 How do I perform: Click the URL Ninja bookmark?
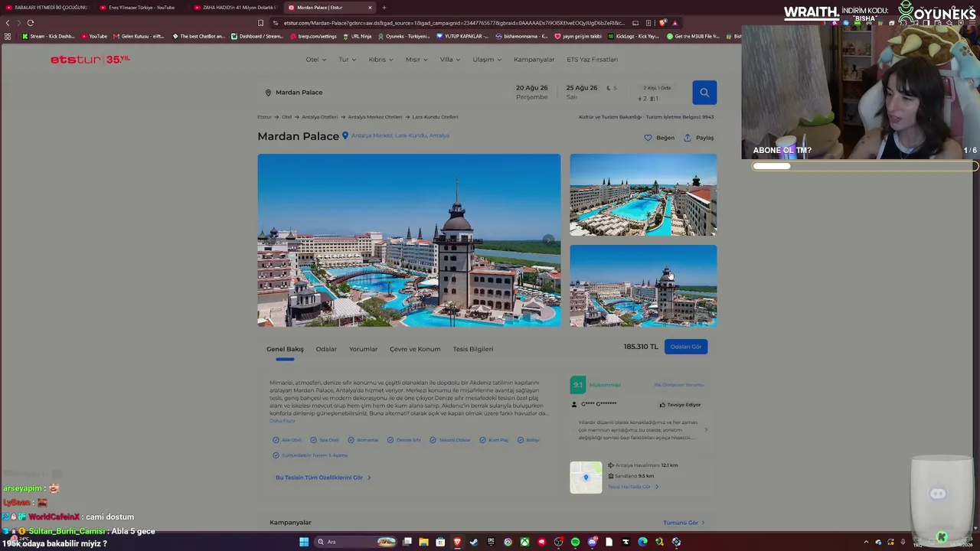click(x=357, y=36)
